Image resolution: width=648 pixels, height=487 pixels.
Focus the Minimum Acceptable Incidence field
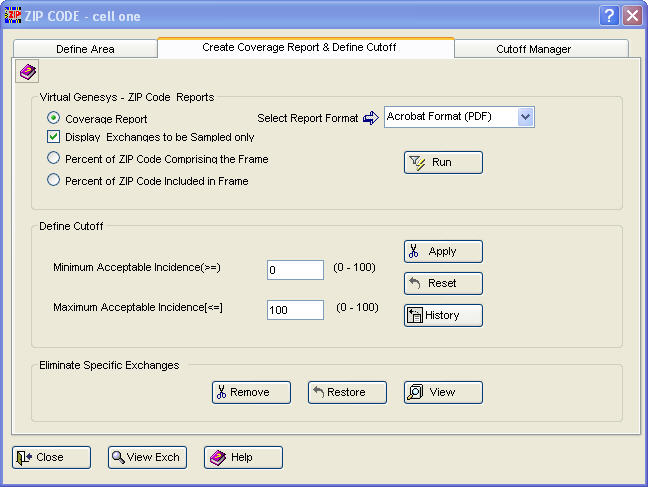295,270
